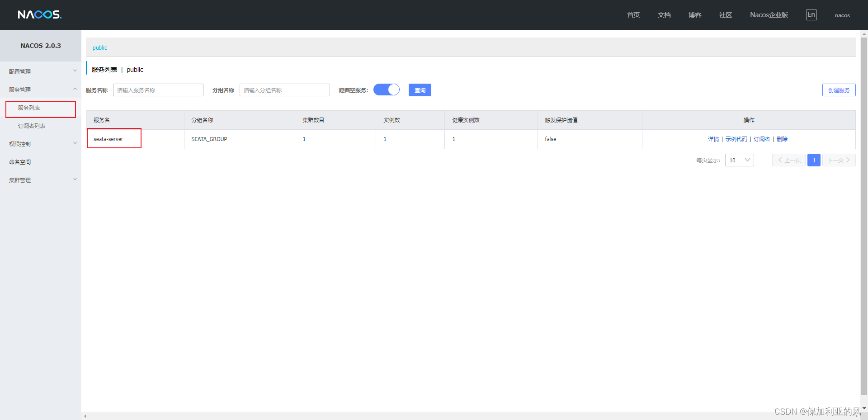Click the 服务名 column header
This screenshot has width=868, height=420.
point(135,120)
